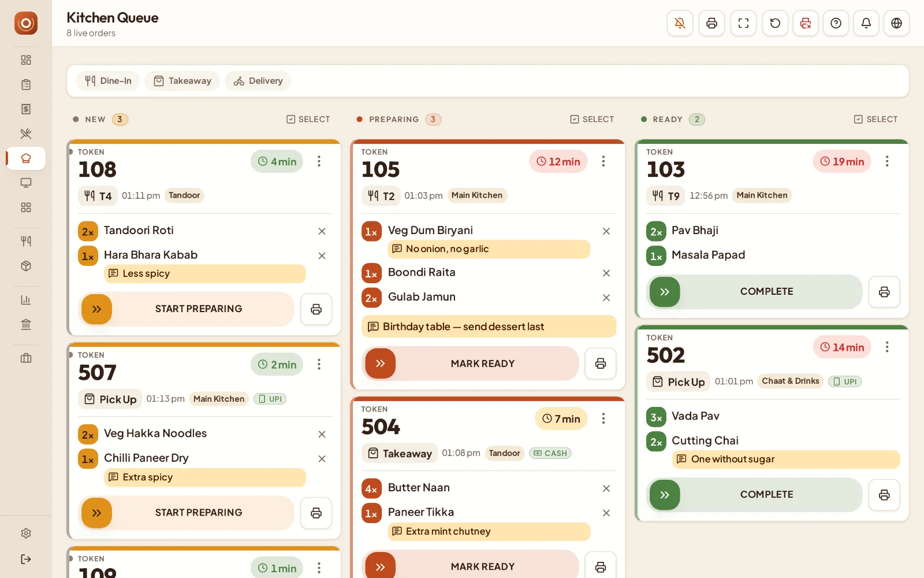Screen dimensions: 924x578
Task: Complete token 103
Action: (754, 292)
